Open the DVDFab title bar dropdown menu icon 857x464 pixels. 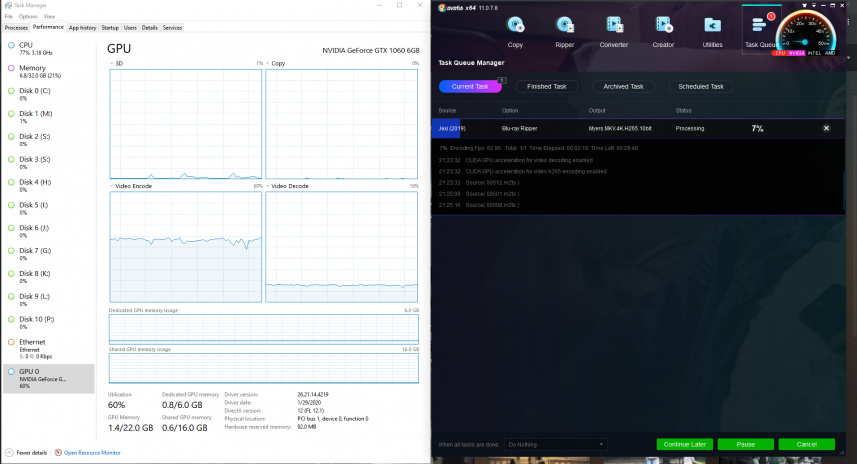814,5
